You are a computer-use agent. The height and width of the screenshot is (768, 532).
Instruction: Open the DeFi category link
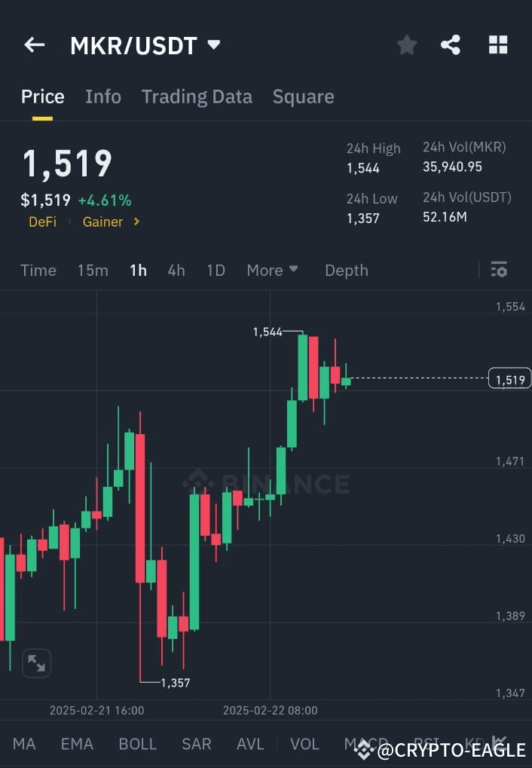click(x=43, y=222)
